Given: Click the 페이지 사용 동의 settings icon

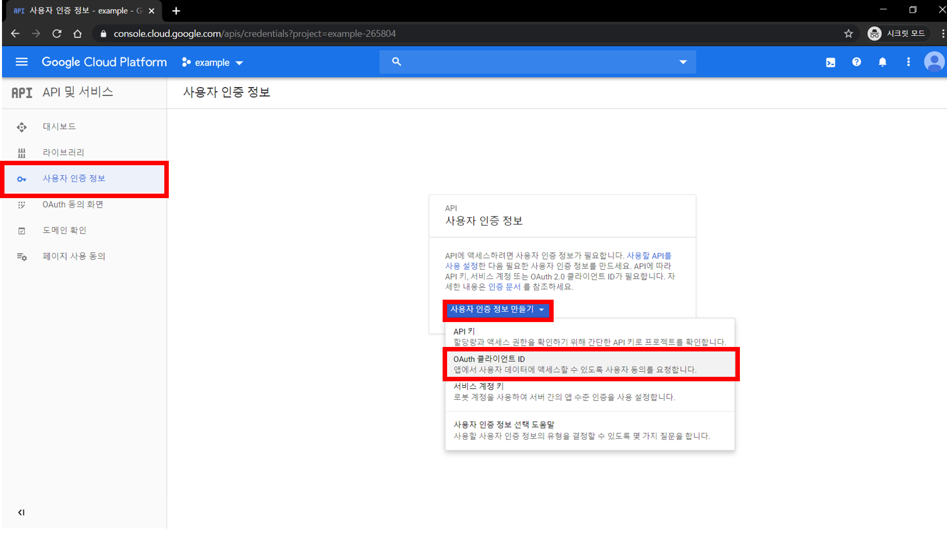Looking at the screenshot, I should [21, 257].
